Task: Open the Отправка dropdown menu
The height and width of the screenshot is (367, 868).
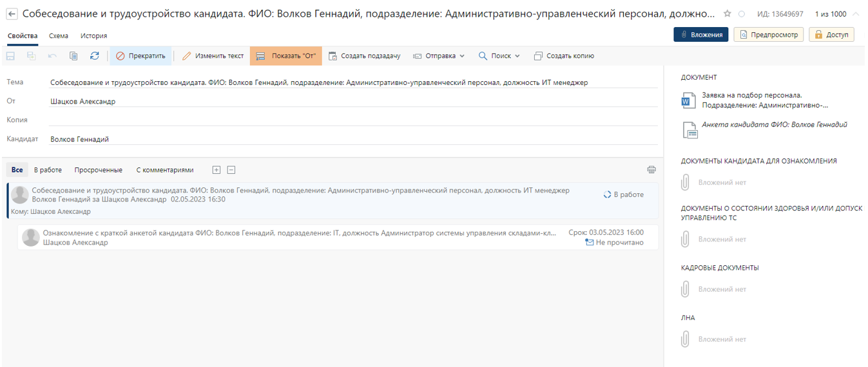Action: pos(439,56)
